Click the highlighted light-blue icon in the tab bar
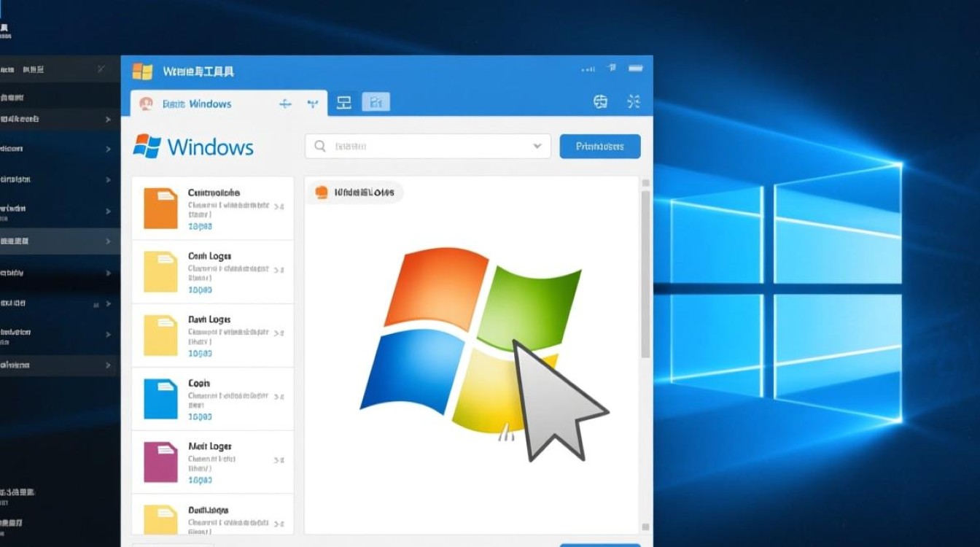 tap(376, 103)
